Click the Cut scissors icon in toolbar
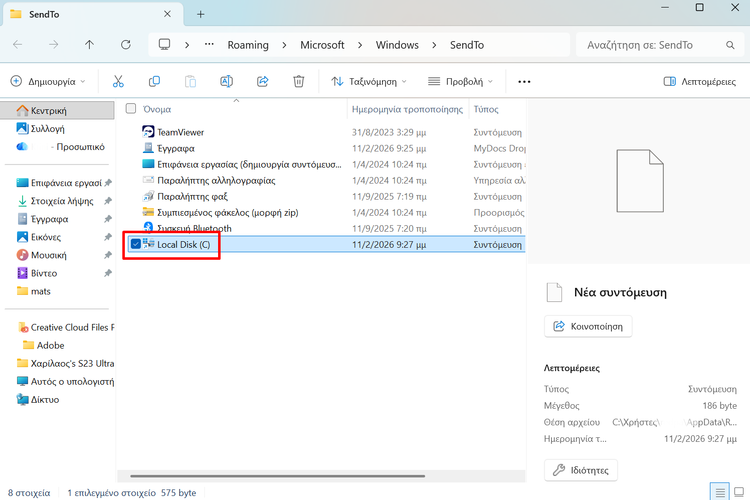Image resolution: width=750 pixels, height=500 pixels. pos(118,81)
